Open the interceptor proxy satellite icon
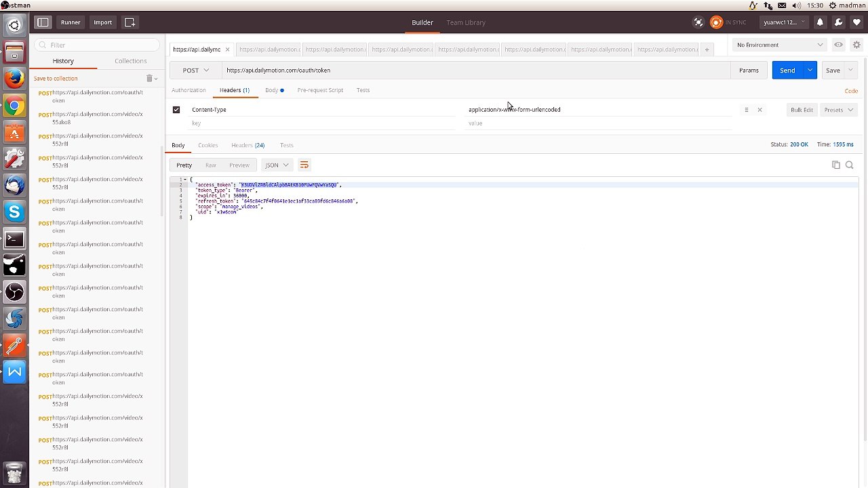868x488 pixels. point(698,22)
